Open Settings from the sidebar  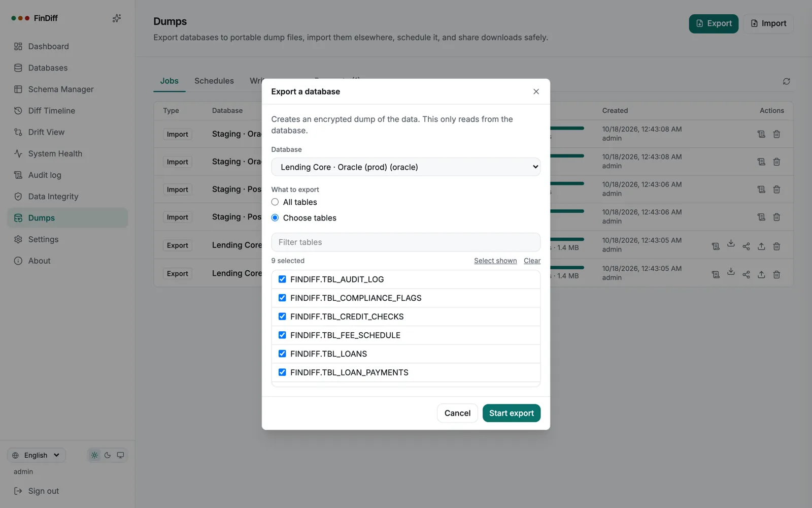(x=67, y=239)
